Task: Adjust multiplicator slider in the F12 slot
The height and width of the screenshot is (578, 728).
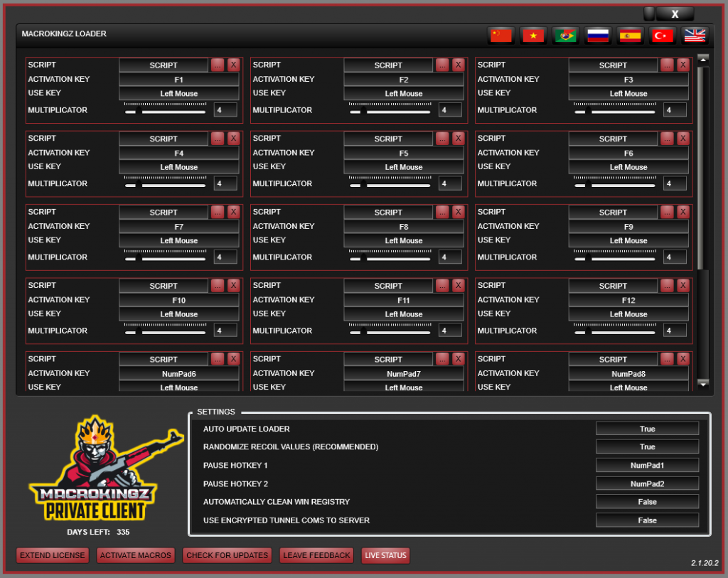Action: pyautogui.click(x=615, y=331)
